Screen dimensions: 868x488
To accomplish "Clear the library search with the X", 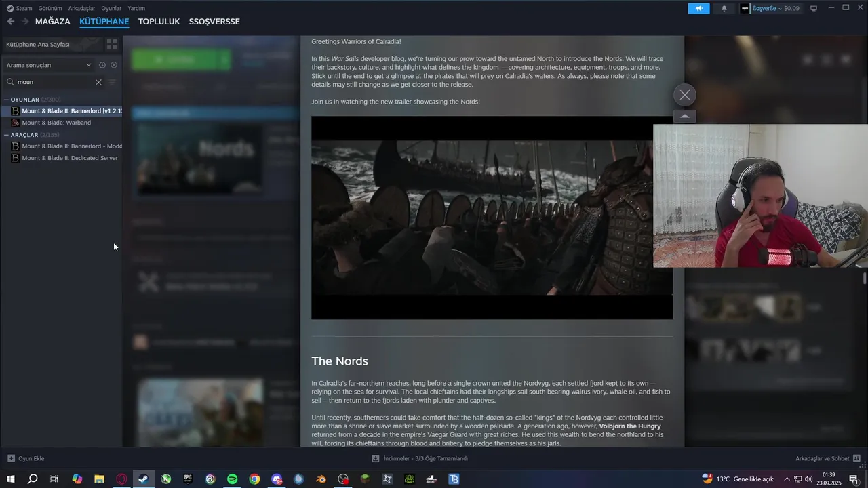I will coord(98,82).
